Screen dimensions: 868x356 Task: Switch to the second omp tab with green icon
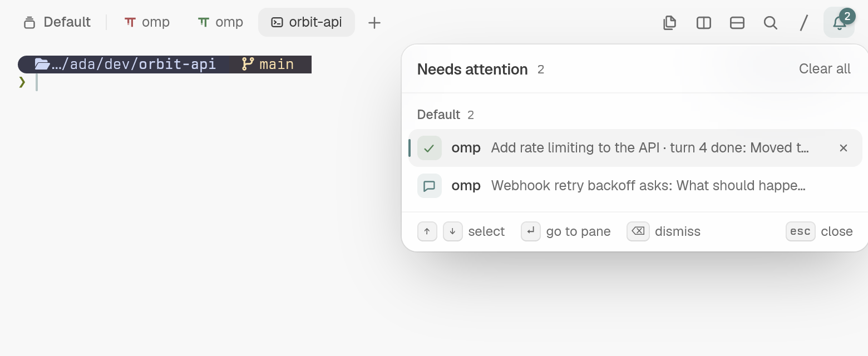pyautogui.click(x=220, y=22)
